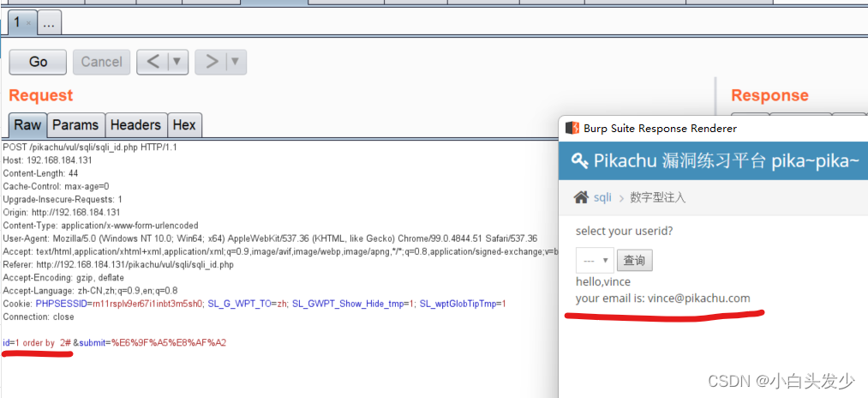
Task: Click the Burp Suite logo in the renderer title bar
Action: 572,128
